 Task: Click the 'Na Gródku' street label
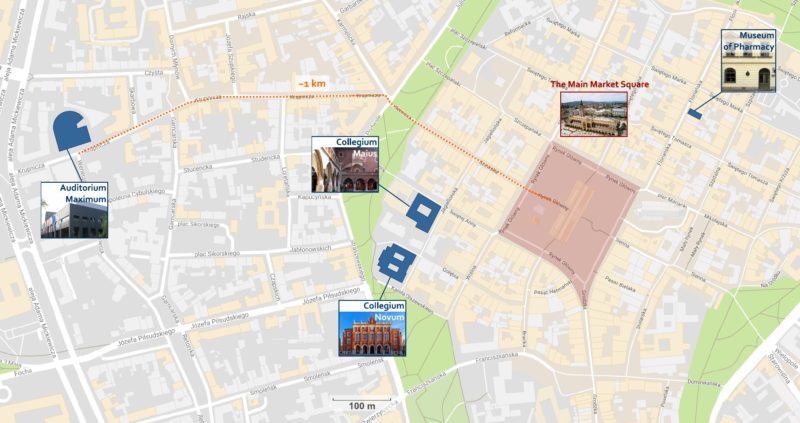tap(770, 278)
